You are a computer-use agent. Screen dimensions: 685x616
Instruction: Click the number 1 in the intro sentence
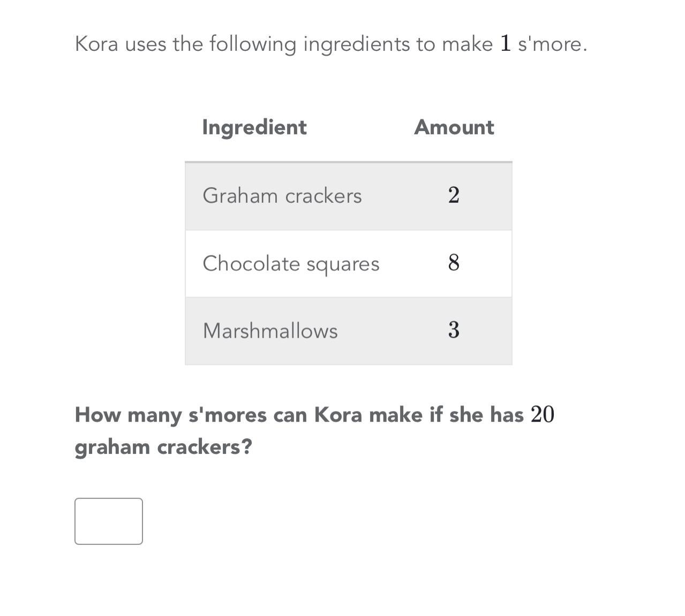click(506, 43)
